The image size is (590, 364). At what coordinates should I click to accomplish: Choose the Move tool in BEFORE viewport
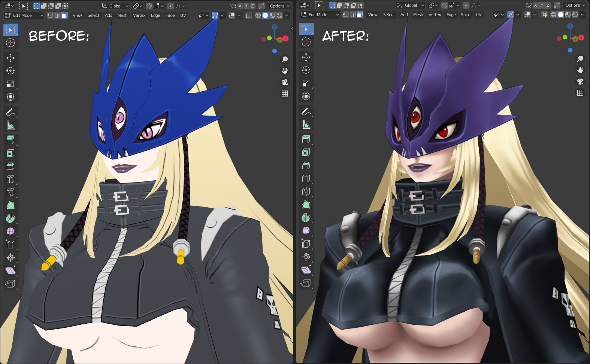click(x=10, y=58)
